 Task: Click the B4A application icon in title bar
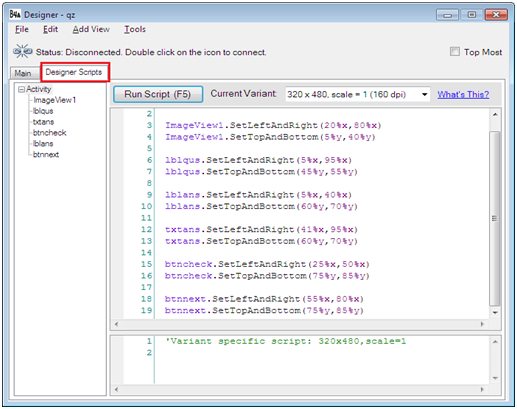pos(15,14)
